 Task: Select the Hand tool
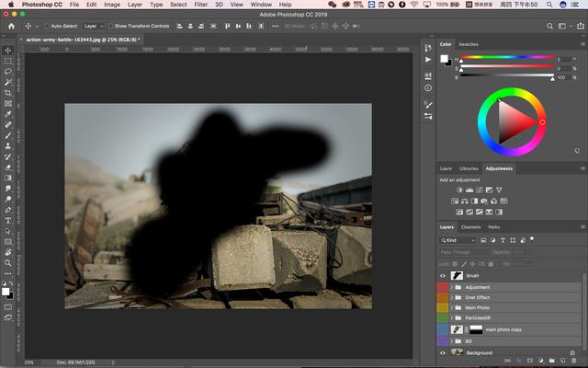tap(8, 252)
